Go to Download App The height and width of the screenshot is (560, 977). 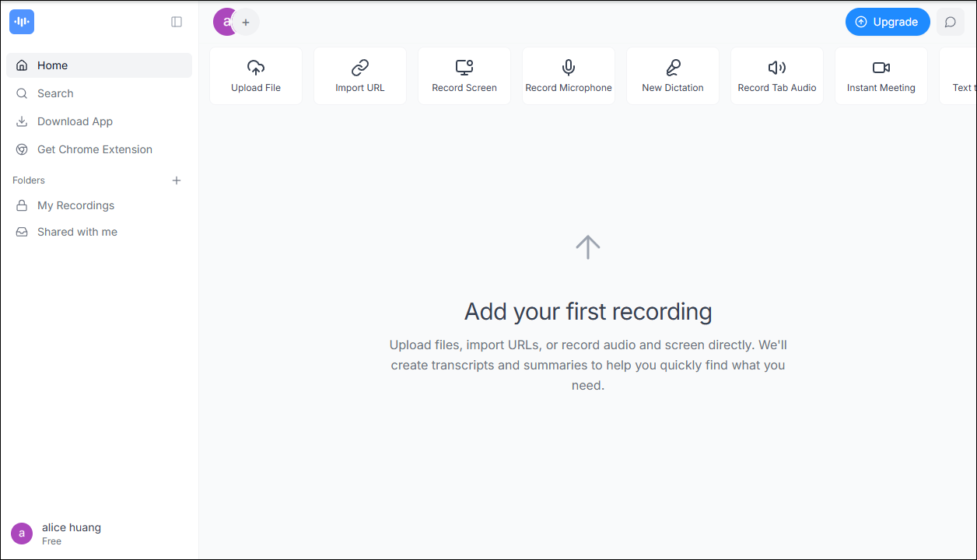tap(74, 121)
